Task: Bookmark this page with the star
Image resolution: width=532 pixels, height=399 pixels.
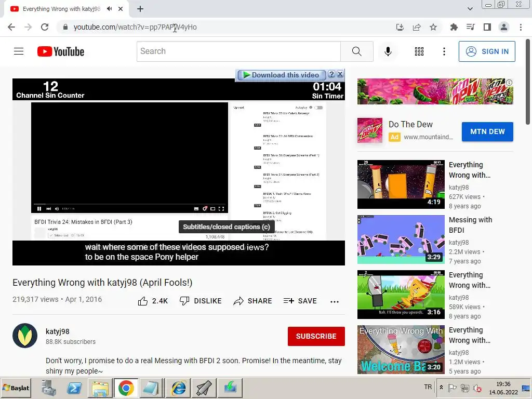Action: 433,27
